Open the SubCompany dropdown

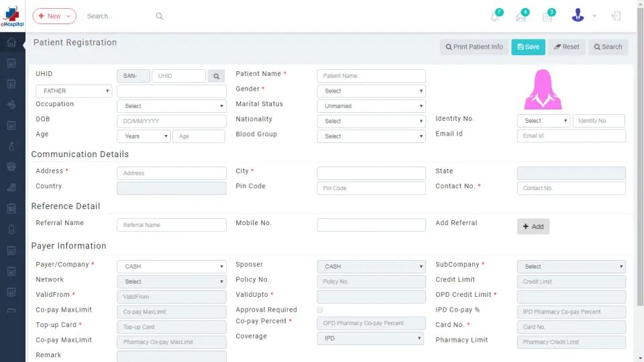click(572, 267)
